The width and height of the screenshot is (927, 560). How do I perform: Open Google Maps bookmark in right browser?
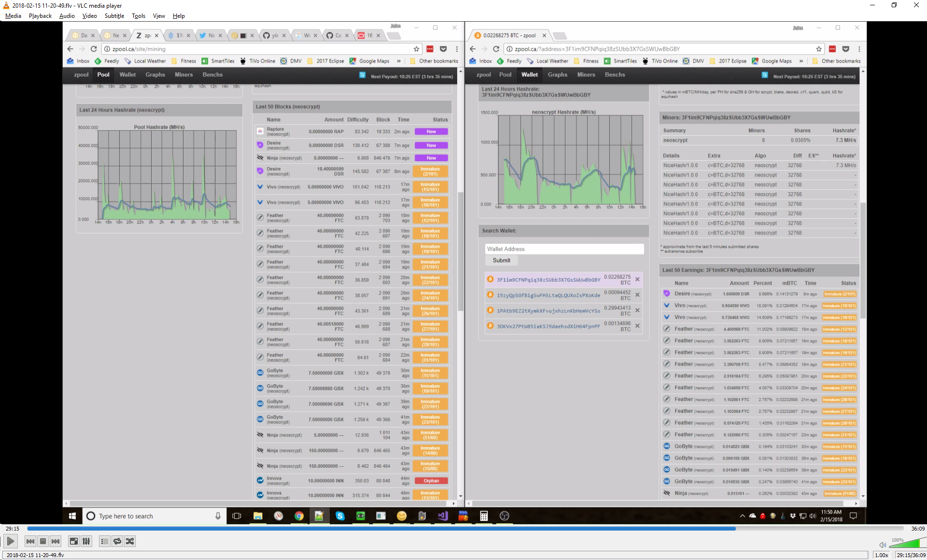pos(772,61)
